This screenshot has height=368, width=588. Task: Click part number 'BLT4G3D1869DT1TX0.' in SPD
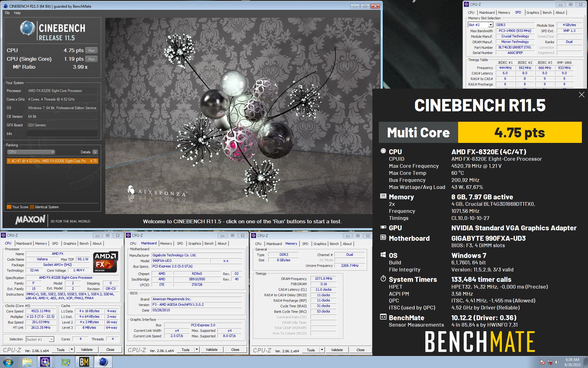point(514,48)
